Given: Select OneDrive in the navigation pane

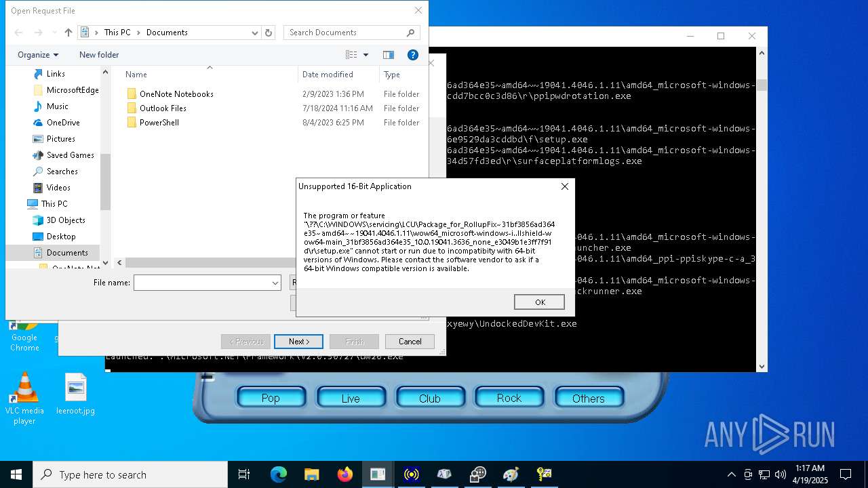Looking at the screenshot, I should click(x=63, y=123).
